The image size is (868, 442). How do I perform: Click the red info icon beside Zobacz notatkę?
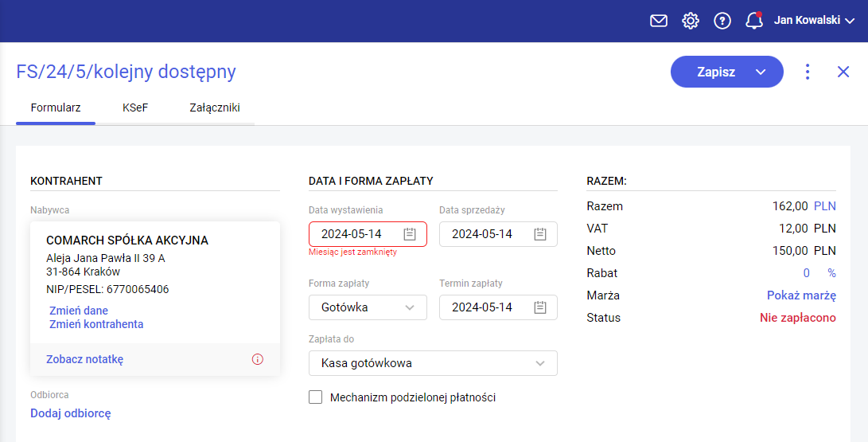(257, 359)
